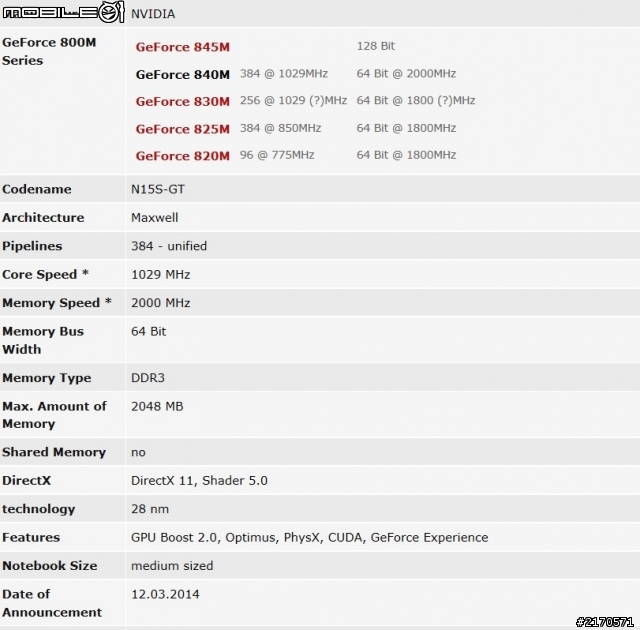The image size is (640, 630).
Task: Select DirectX 11, Shader 5.0 value
Action: coord(199,481)
